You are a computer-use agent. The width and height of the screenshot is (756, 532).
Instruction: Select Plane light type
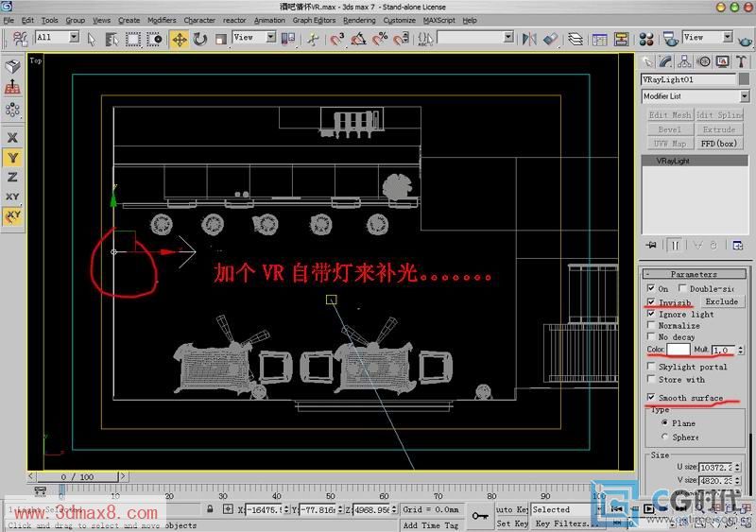[665, 422]
